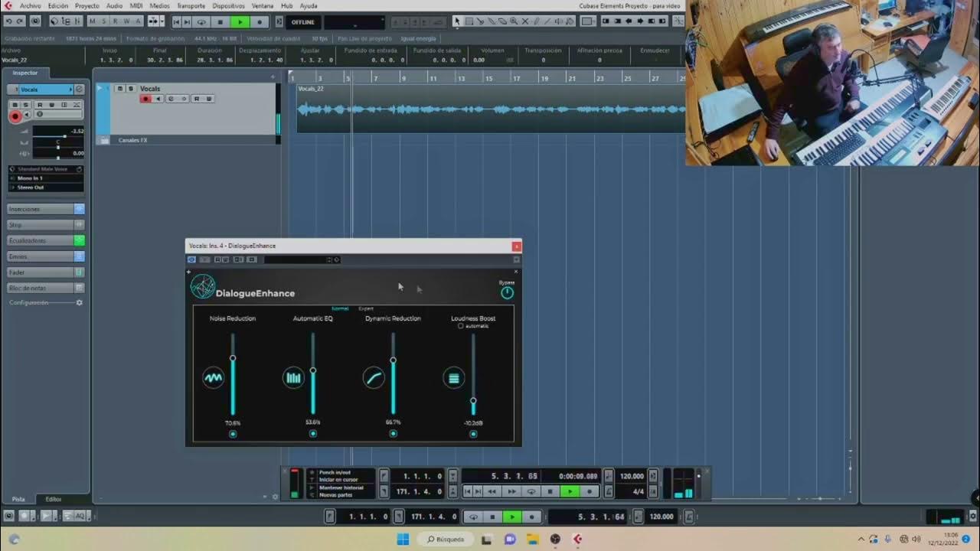The height and width of the screenshot is (551, 980).
Task: Expand the Ecualizadores inspector section
Action: pyautogui.click(x=46, y=240)
